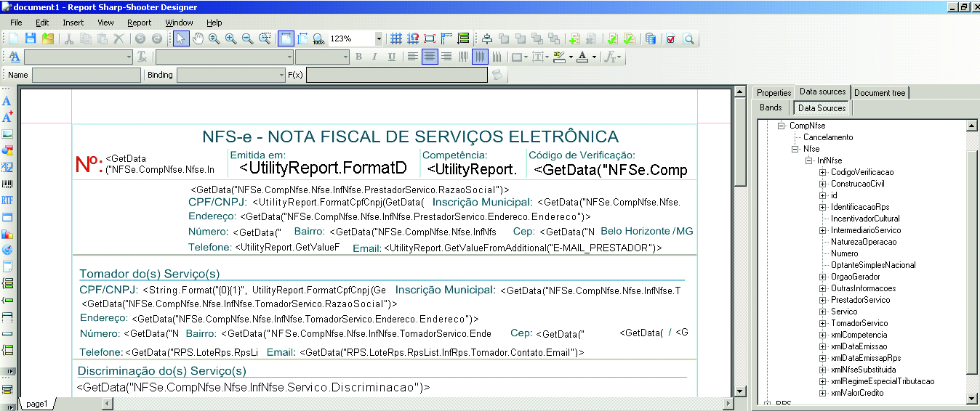Activate the hand pan tool
This screenshot has height=411, width=980.
[x=198, y=38]
